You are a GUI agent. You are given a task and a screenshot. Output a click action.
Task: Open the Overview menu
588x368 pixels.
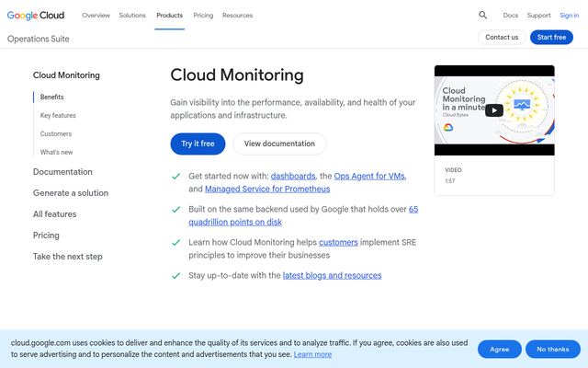click(x=96, y=16)
